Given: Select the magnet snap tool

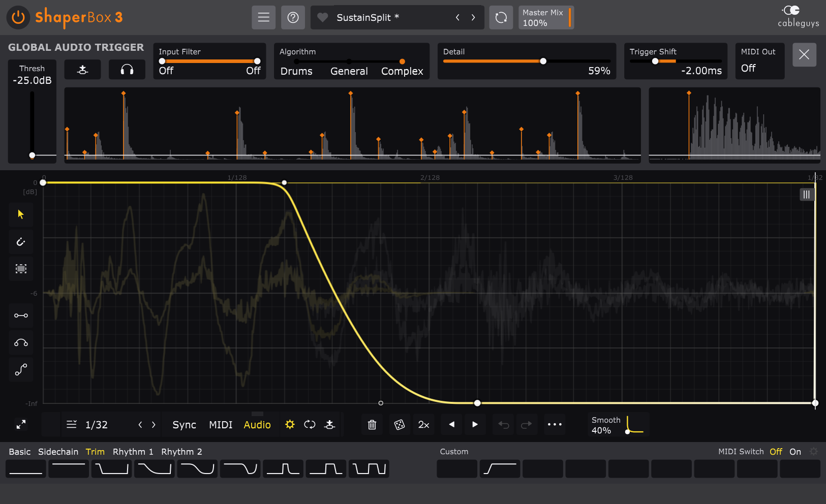Looking at the screenshot, I should click(x=21, y=242).
